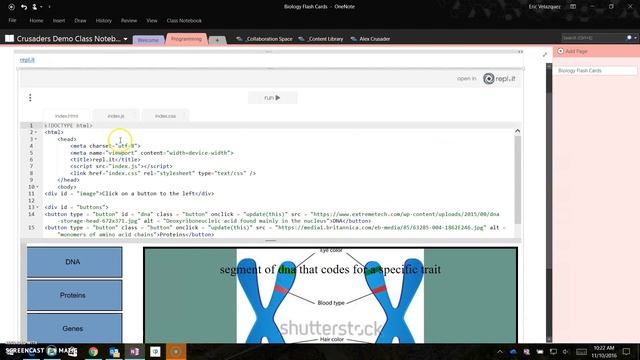
Task: Click the ribbon display options icon
Action: coord(573,7)
